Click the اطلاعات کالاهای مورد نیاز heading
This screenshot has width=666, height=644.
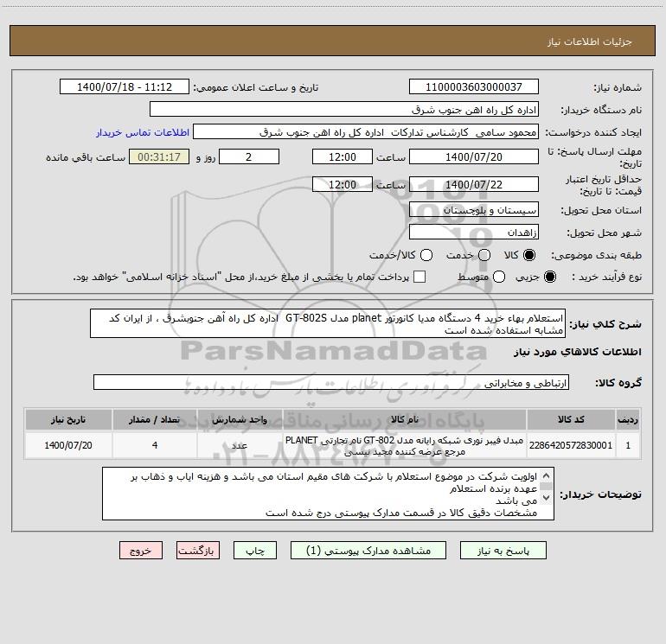tap(577, 352)
